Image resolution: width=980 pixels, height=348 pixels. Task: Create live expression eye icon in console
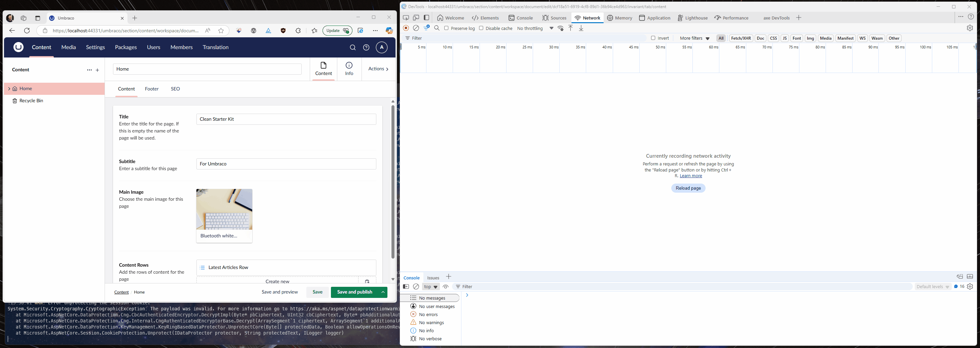(446, 287)
